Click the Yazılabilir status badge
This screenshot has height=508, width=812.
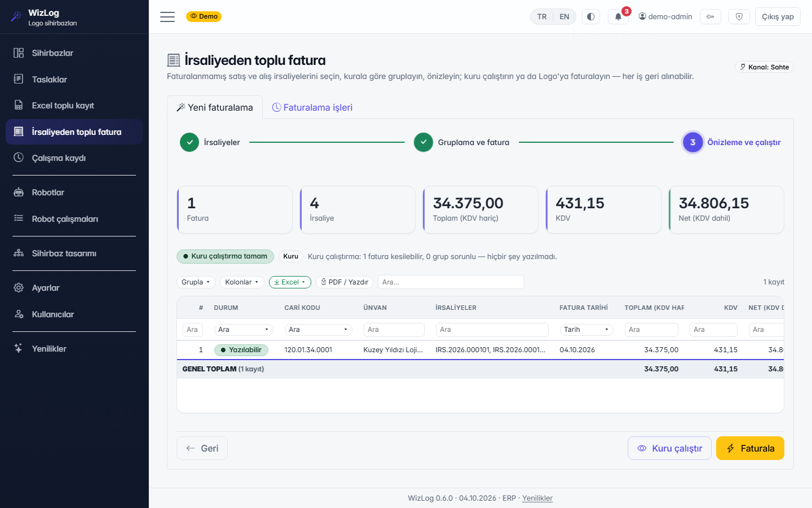tap(241, 350)
